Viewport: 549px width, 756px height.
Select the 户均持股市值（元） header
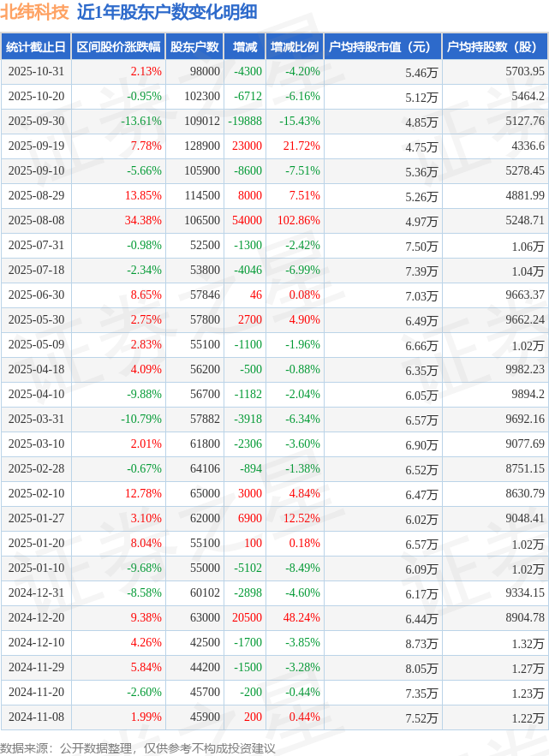tap(382, 47)
